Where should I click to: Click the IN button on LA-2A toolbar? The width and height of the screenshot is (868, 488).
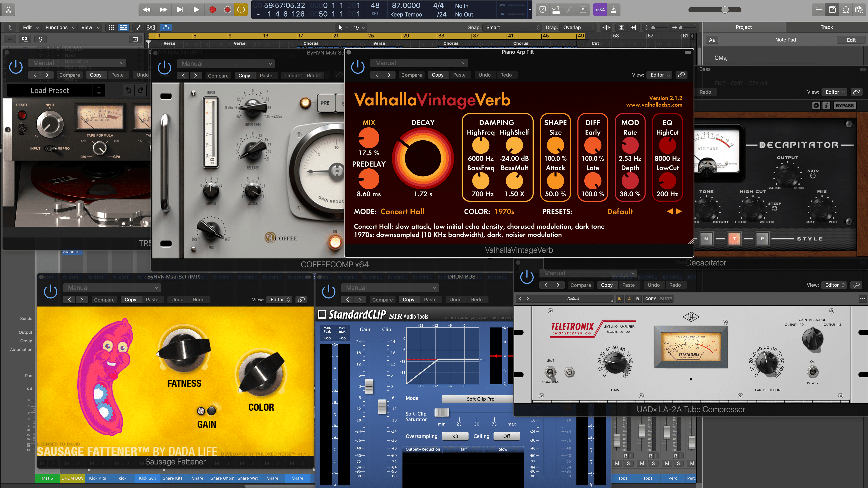point(619,299)
